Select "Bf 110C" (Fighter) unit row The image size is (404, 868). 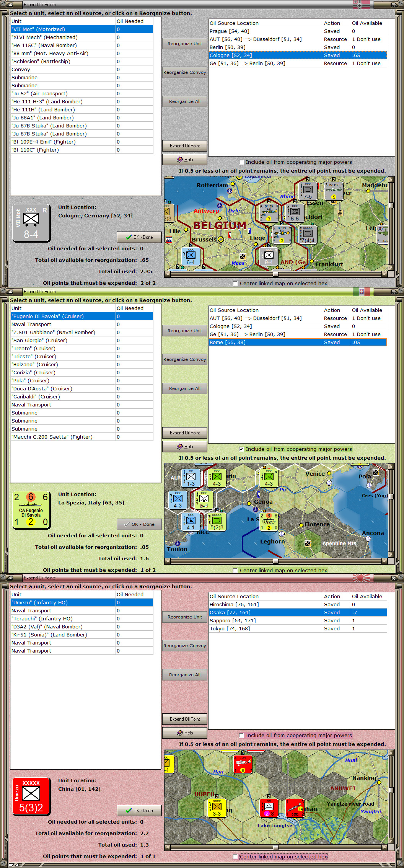click(x=82, y=150)
